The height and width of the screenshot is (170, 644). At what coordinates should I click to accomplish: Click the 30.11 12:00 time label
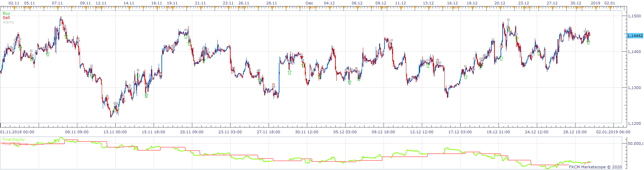tap(307, 132)
